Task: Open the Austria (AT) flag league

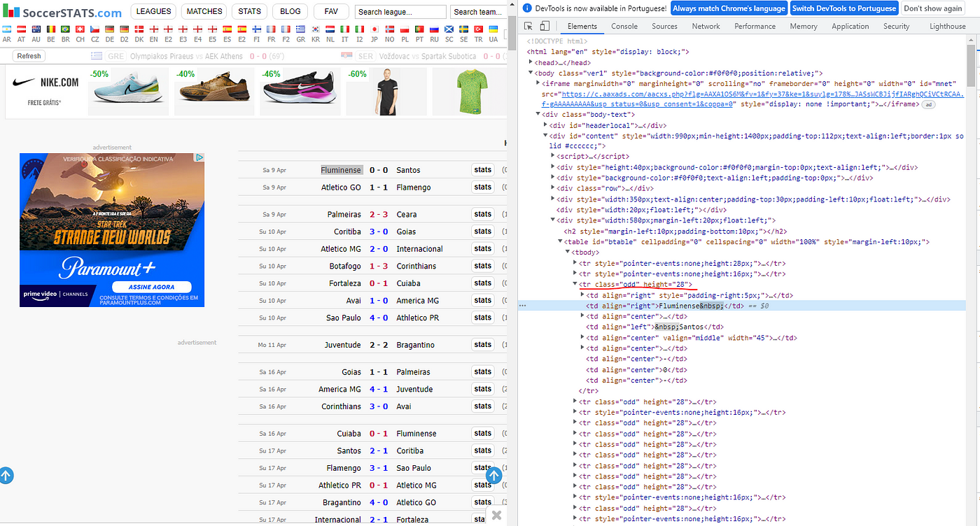Action: 21,29
